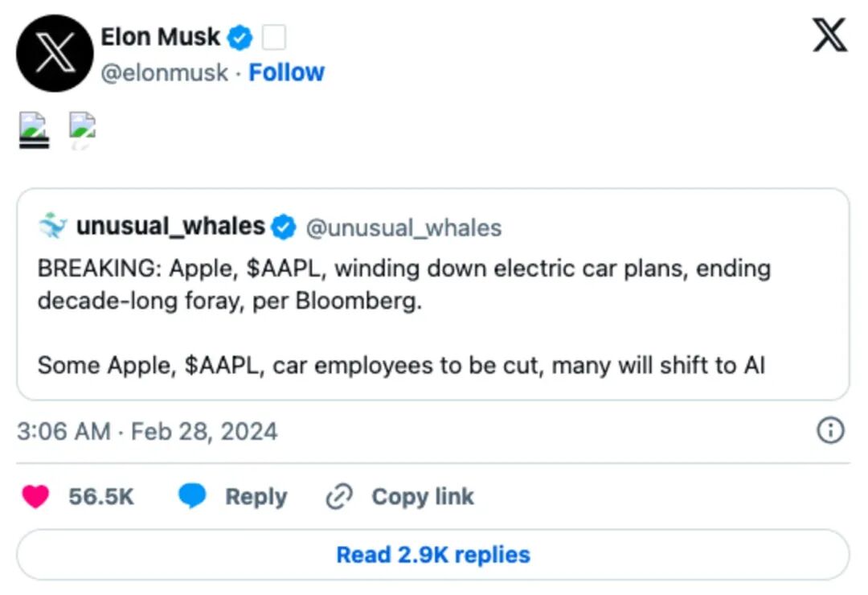Click the 3:06 AM · Feb 28, 2024 timestamp
Image resolution: width=868 pixels, height=595 pixels.
point(147,432)
